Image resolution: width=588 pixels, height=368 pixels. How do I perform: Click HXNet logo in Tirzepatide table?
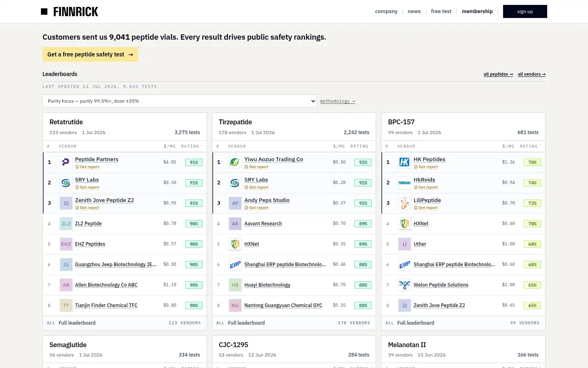(235, 244)
